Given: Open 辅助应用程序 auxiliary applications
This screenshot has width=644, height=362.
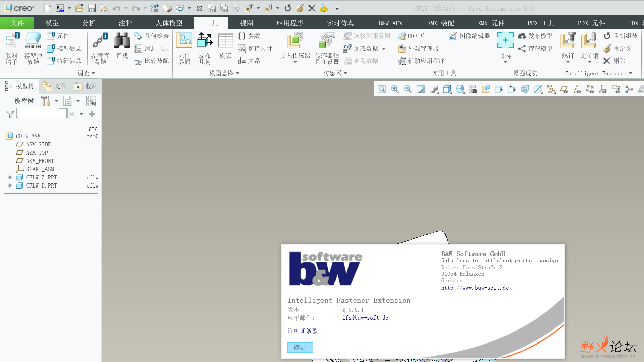Looking at the screenshot, I should 421,61.
